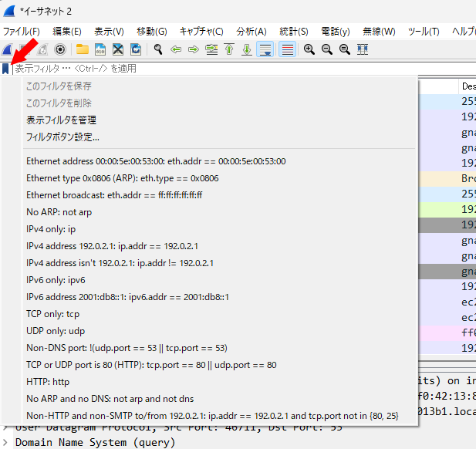Reload the capture file icon
476x449 pixels.
[136, 49]
